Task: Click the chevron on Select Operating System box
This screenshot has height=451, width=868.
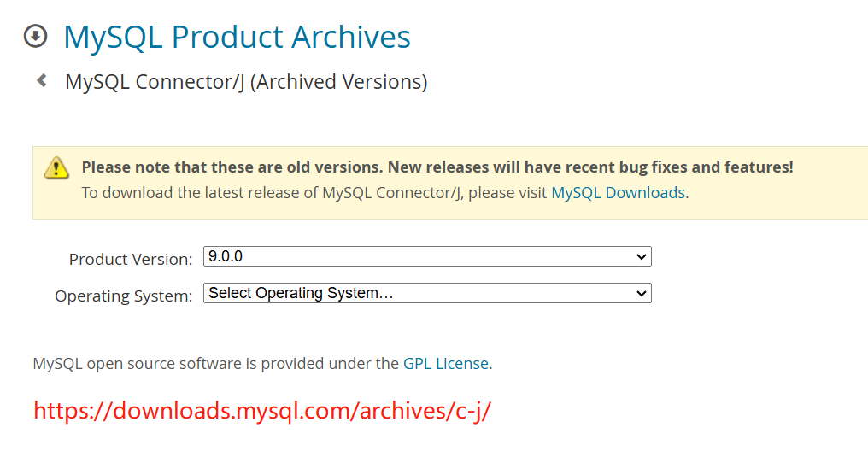Action: pos(641,293)
